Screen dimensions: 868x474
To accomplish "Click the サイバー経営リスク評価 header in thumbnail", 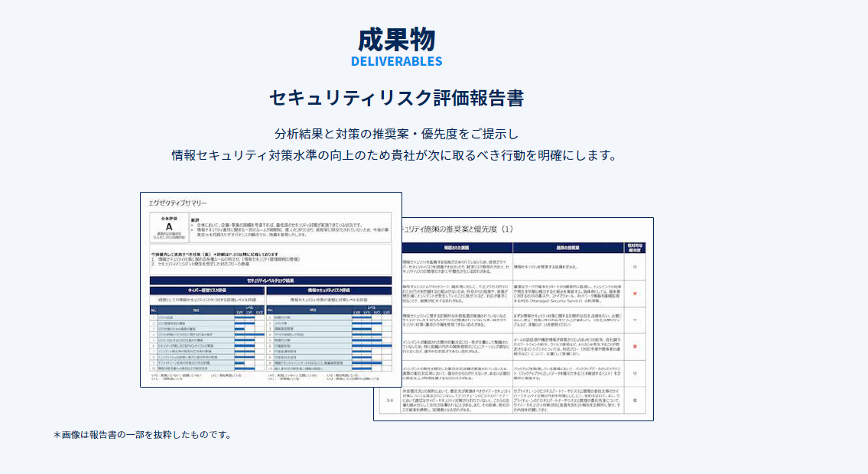I will (206, 291).
